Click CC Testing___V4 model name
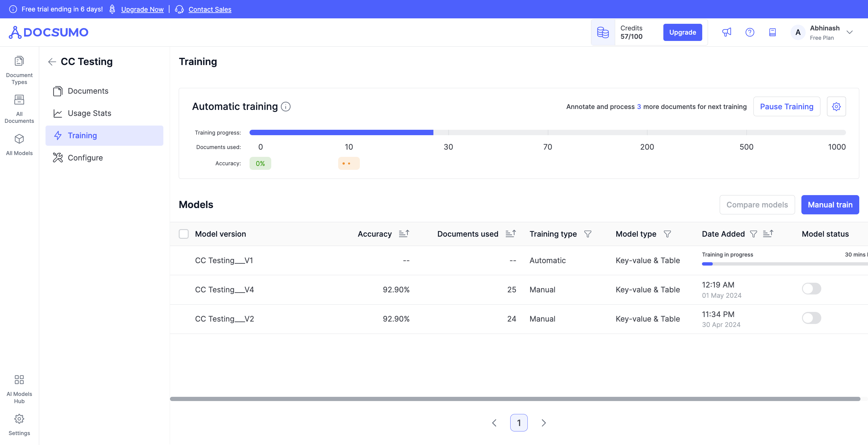 pyautogui.click(x=225, y=290)
